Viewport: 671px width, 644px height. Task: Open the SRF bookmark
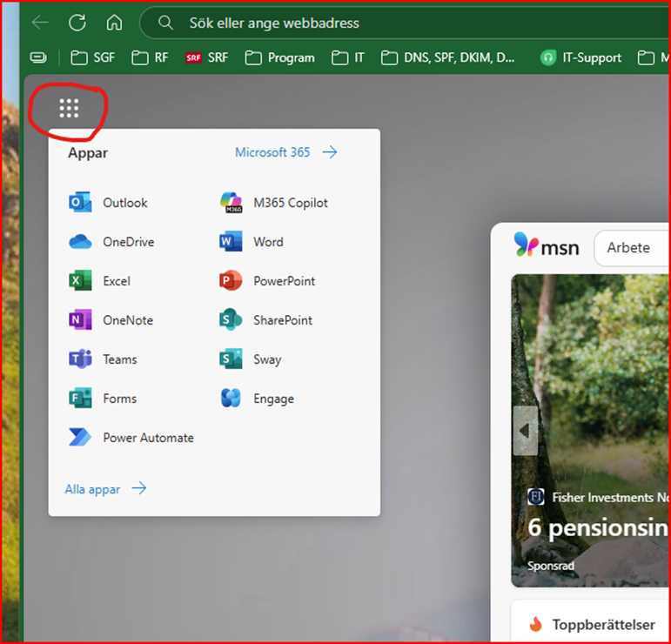(206, 57)
